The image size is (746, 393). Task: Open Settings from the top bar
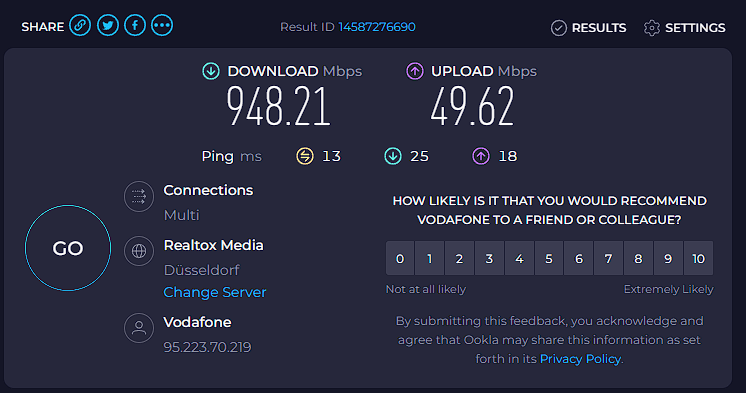point(685,28)
